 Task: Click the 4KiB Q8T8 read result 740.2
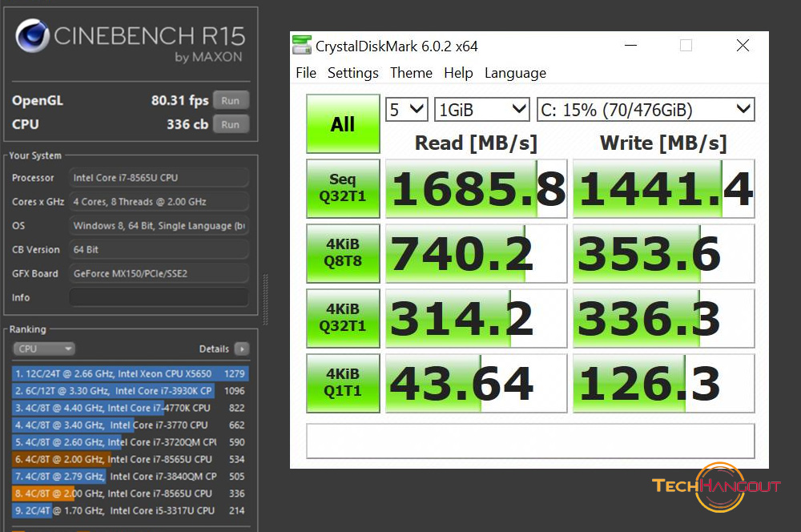click(476, 253)
